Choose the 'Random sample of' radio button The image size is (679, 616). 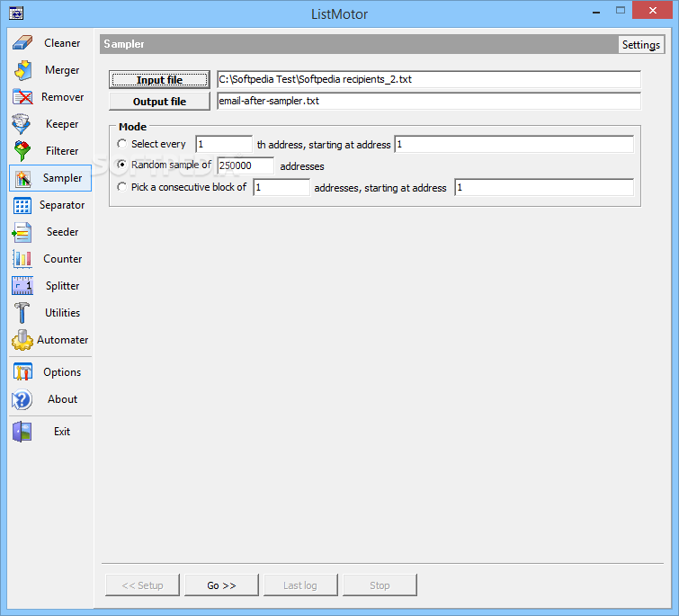click(x=121, y=165)
